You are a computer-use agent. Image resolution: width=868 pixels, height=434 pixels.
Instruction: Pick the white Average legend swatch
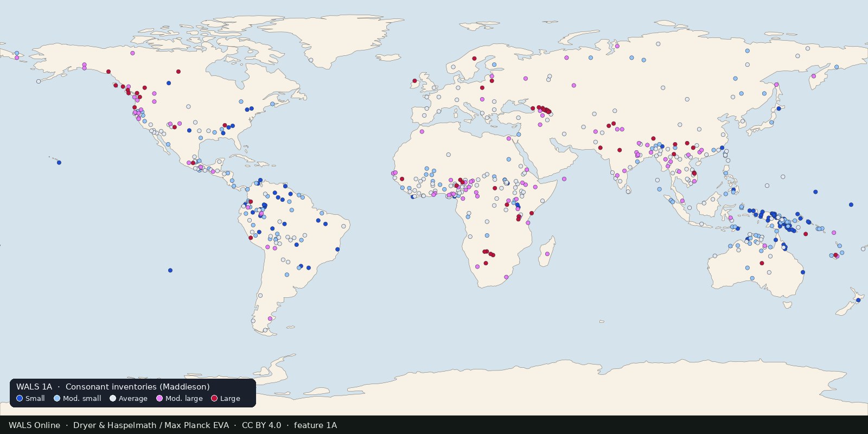[113, 398]
